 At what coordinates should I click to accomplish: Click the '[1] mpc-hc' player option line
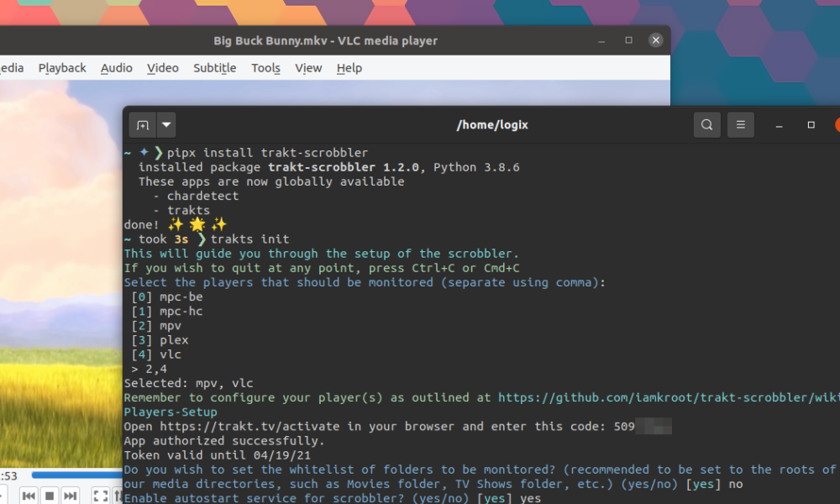167,311
